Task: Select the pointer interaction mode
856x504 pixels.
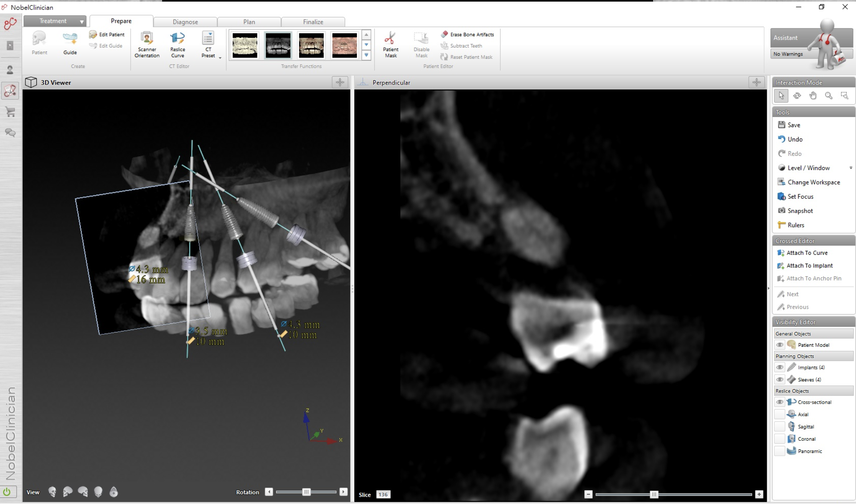Action: pyautogui.click(x=781, y=96)
